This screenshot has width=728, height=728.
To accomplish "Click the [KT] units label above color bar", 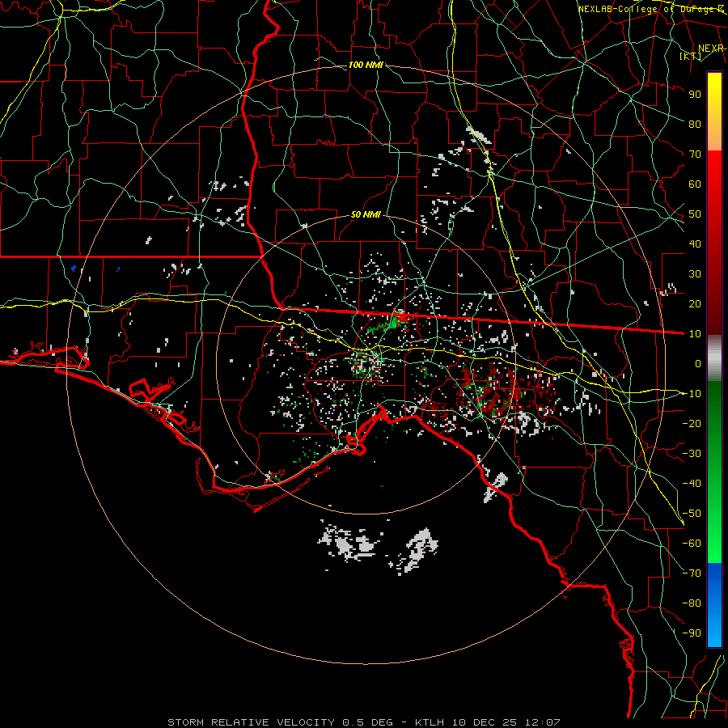I will (691, 56).
